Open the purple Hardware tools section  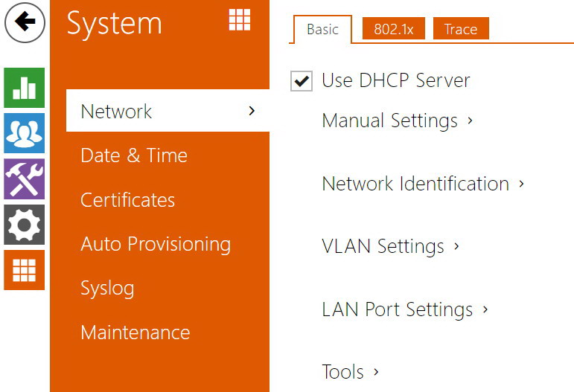[24, 179]
